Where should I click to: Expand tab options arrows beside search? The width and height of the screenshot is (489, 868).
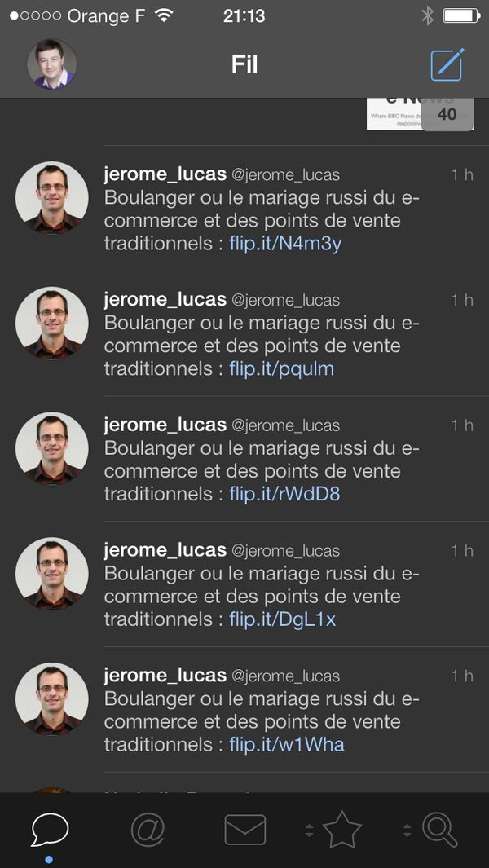407,831
